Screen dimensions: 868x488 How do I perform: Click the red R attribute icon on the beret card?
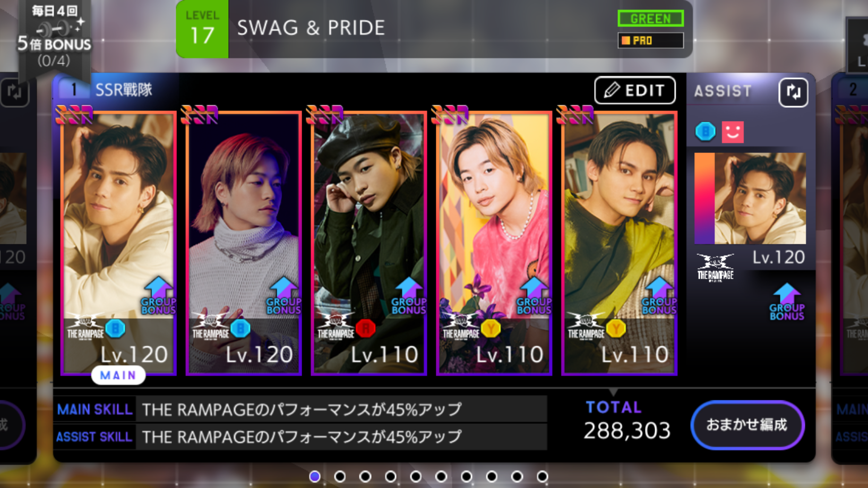366,329
